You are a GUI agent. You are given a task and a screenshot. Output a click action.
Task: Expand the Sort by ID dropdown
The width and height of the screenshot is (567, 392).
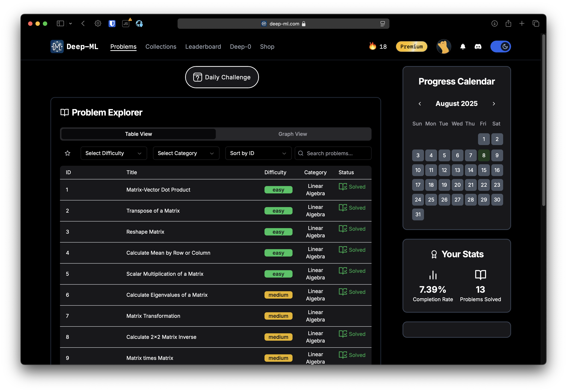tap(258, 153)
